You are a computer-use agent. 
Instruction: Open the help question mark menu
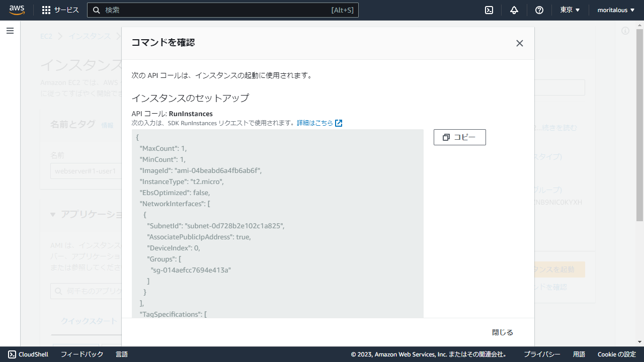point(539,10)
